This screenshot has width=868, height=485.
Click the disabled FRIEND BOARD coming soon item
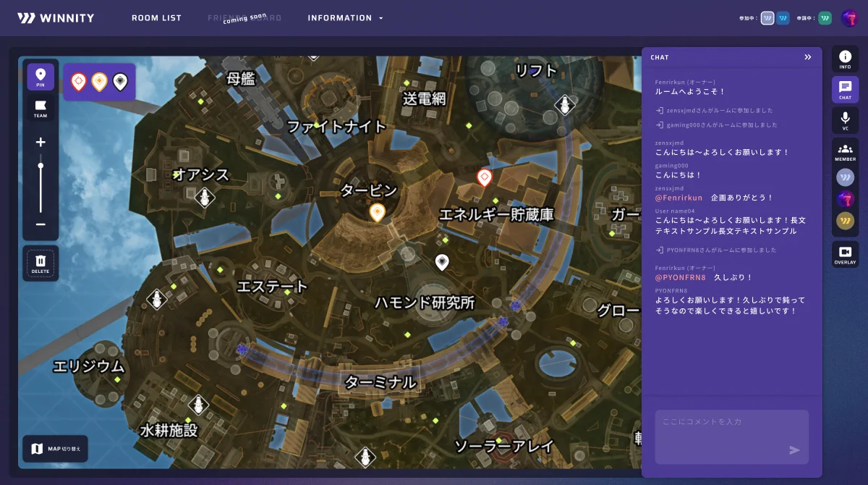pyautogui.click(x=244, y=18)
